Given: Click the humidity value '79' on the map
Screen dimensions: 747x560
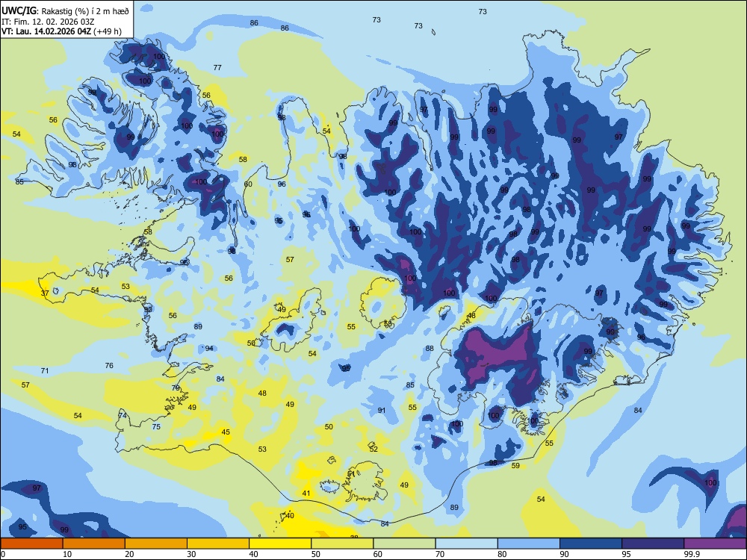Looking at the screenshot, I should pyautogui.click(x=176, y=388).
